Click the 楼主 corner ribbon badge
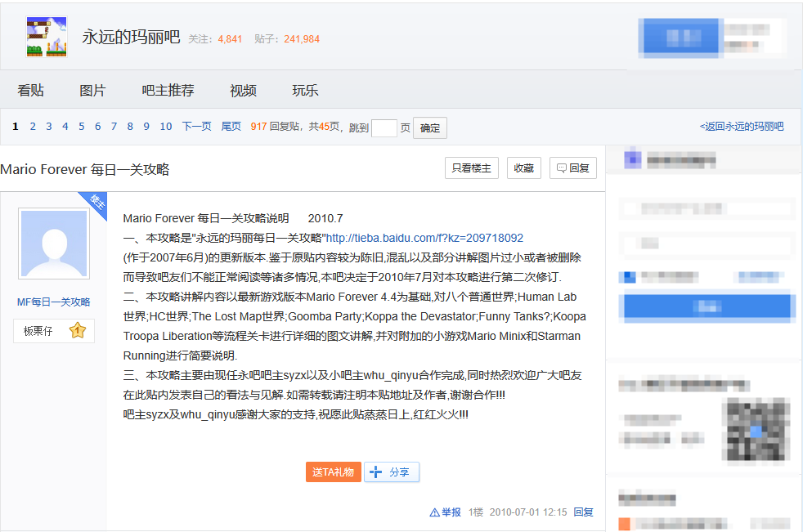The height and width of the screenshot is (532, 803). [x=96, y=203]
